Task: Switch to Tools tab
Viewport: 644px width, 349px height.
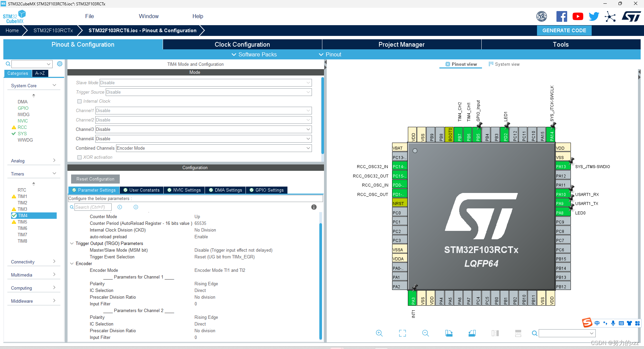Action: (x=561, y=44)
